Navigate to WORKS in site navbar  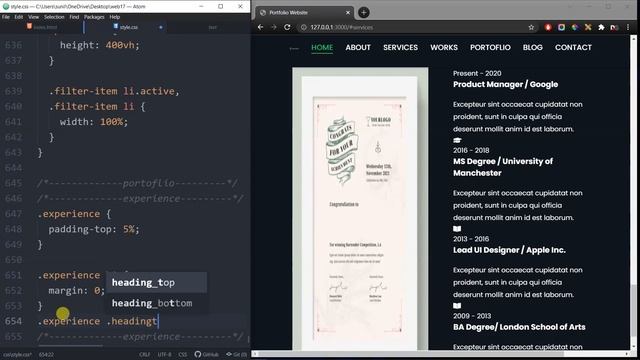(x=444, y=47)
